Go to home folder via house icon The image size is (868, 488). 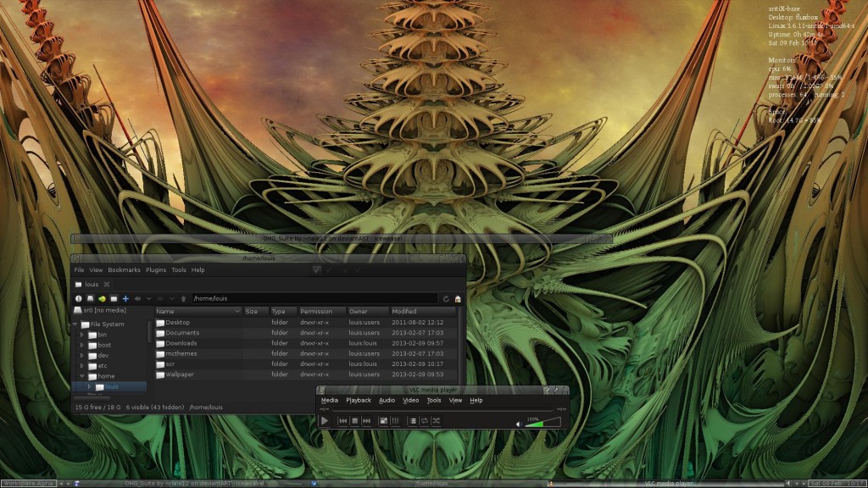click(458, 298)
